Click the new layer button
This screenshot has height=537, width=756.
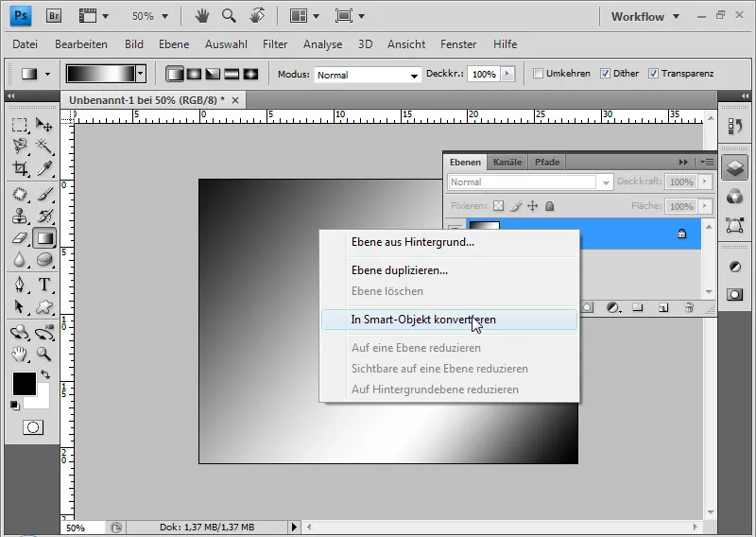[x=663, y=307]
